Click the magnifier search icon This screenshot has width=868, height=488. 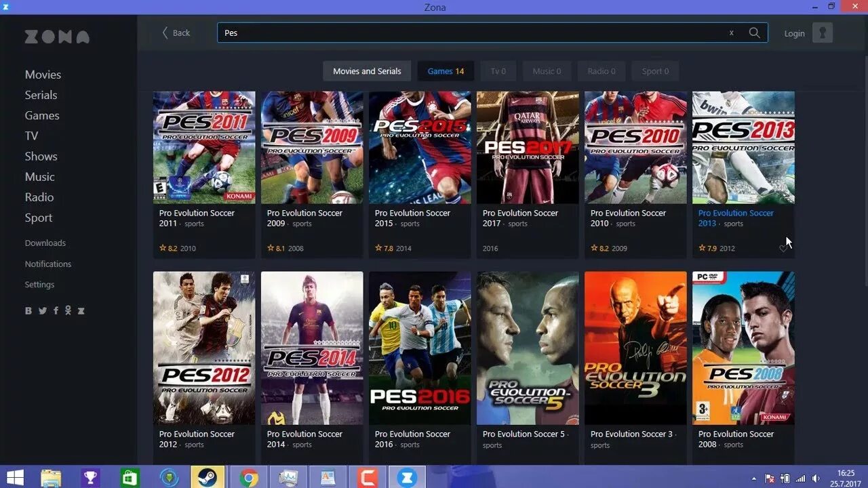[x=754, y=33]
